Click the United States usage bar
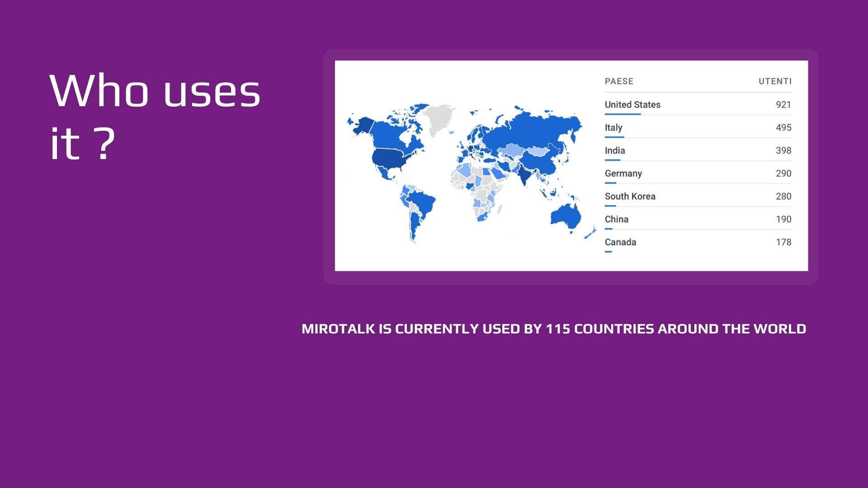 click(623, 114)
